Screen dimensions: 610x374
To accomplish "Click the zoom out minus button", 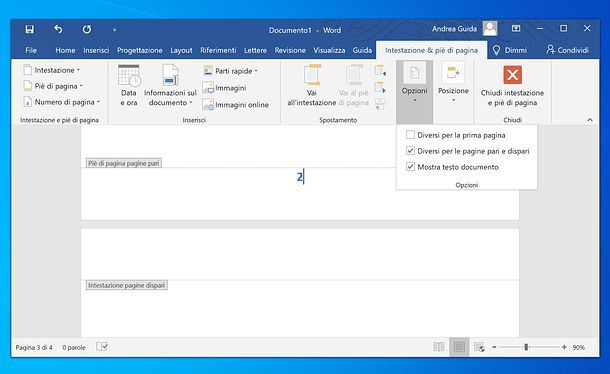I will [494, 347].
